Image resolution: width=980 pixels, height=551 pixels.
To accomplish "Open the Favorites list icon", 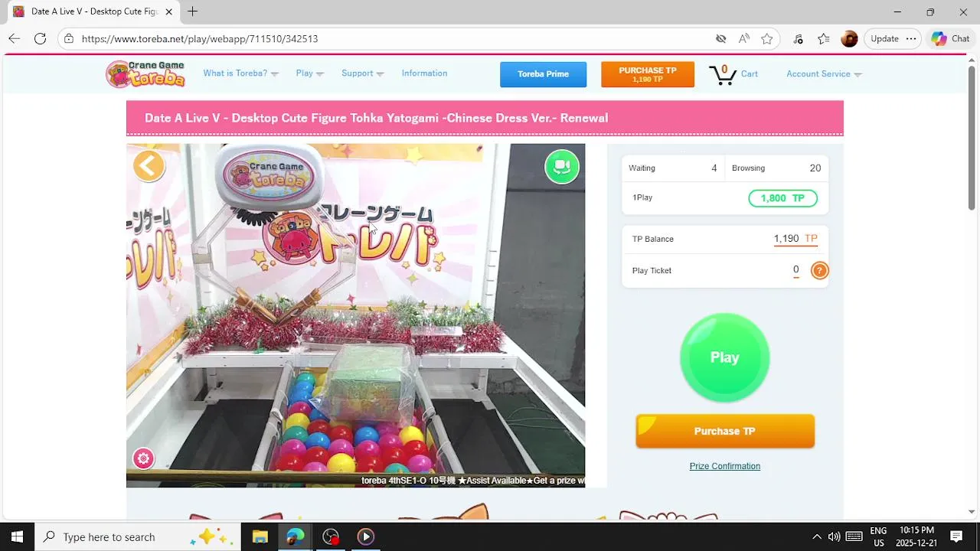I will tap(823, 38).
